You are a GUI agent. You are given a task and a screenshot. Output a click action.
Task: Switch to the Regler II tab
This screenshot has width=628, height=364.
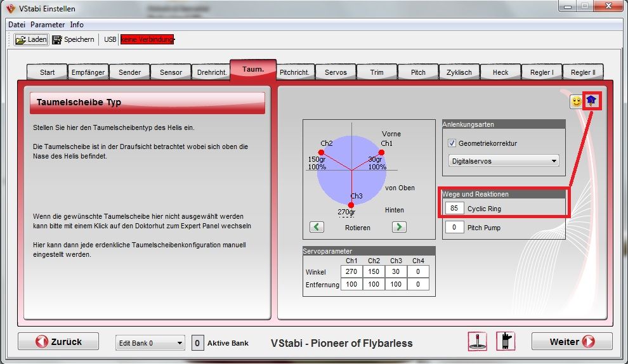(582, 72)
